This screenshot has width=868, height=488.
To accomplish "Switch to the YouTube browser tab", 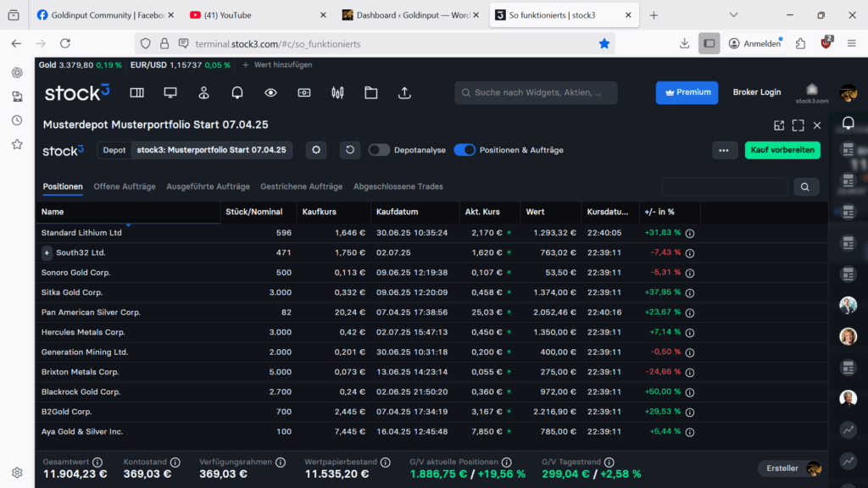I will tap(256, 15).
